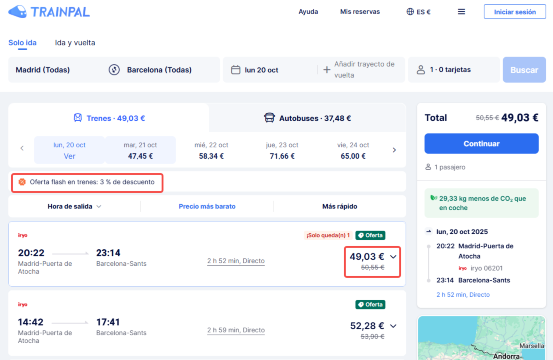Click the Total 49,03 € price
This screenshot has width=553, height=360.
click(520, 117)
